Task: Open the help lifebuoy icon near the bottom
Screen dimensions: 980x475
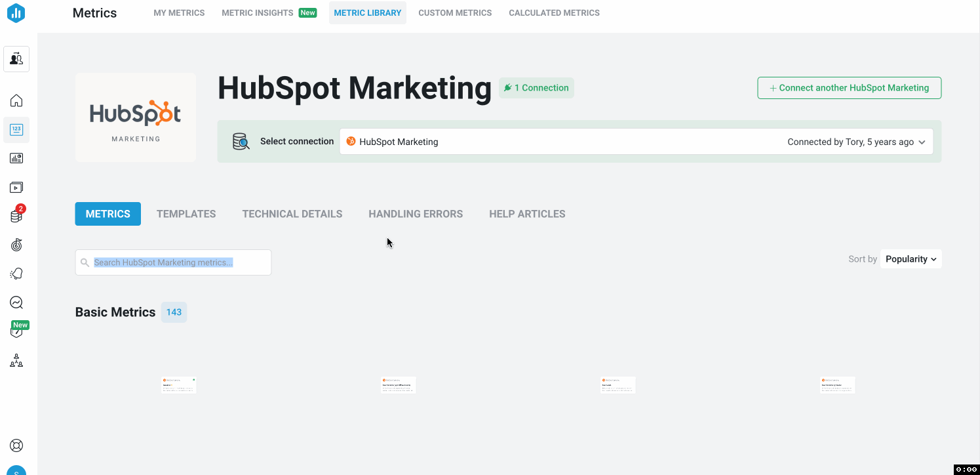Action: [16, 445]
